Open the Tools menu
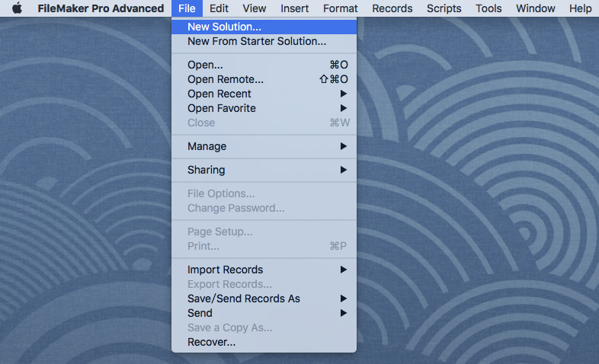The image size is (599, 364). click(x=488, y=8)
